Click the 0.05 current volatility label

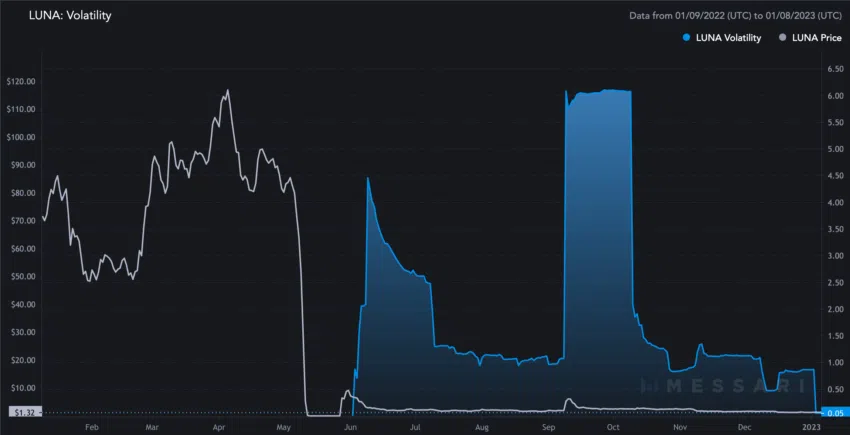click(x=835, y=413)
